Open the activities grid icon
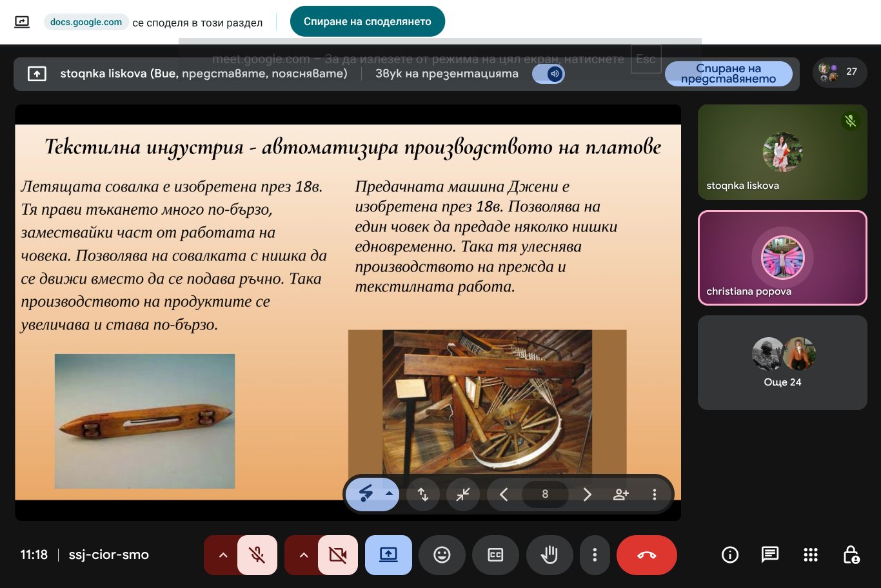 coord(811,555)
